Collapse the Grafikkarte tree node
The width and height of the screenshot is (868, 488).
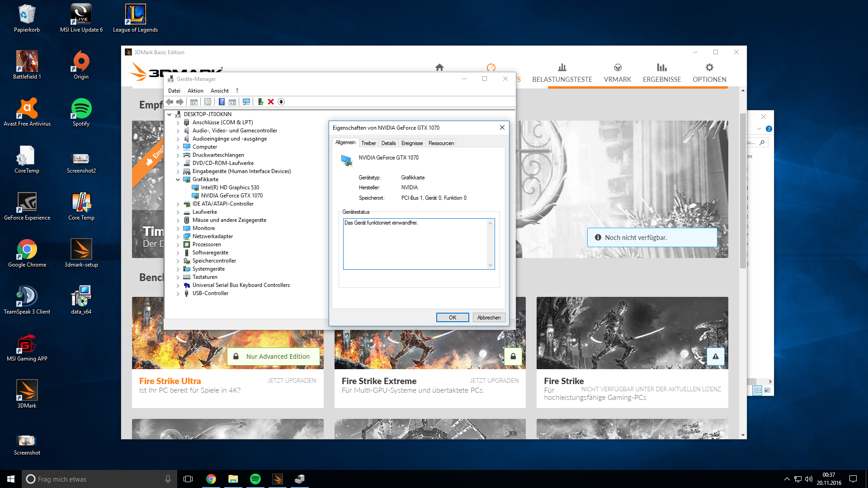point(178,179)
